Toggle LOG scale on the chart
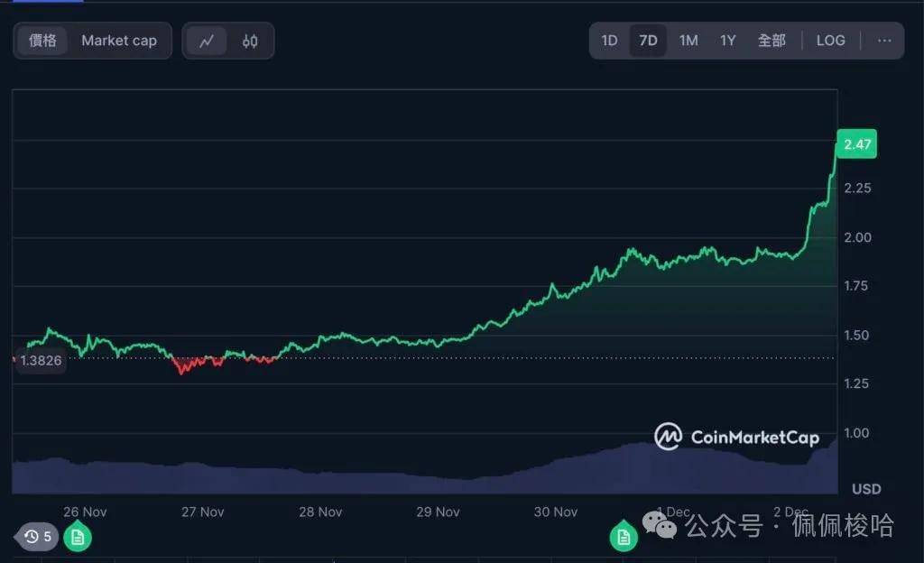This screenshot has height=563, width=924. point(830,41)
